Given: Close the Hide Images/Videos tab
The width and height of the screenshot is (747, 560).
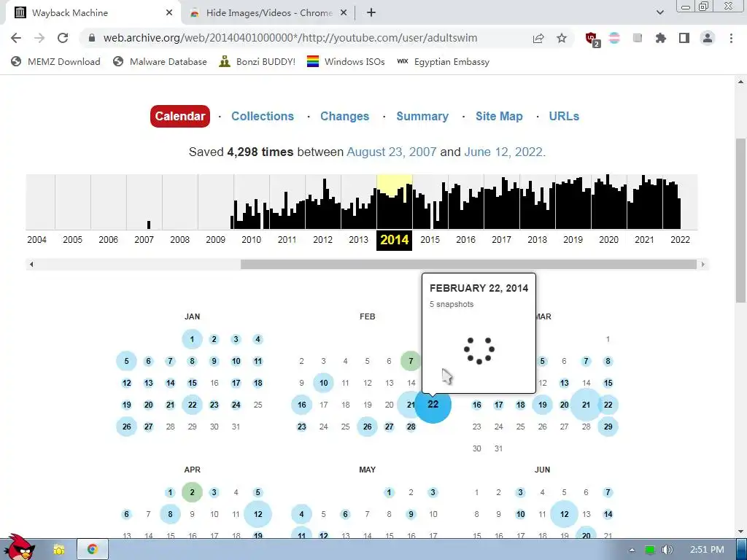Looking at the screenshot, I should pyautogui.click(x=343, y=13).
